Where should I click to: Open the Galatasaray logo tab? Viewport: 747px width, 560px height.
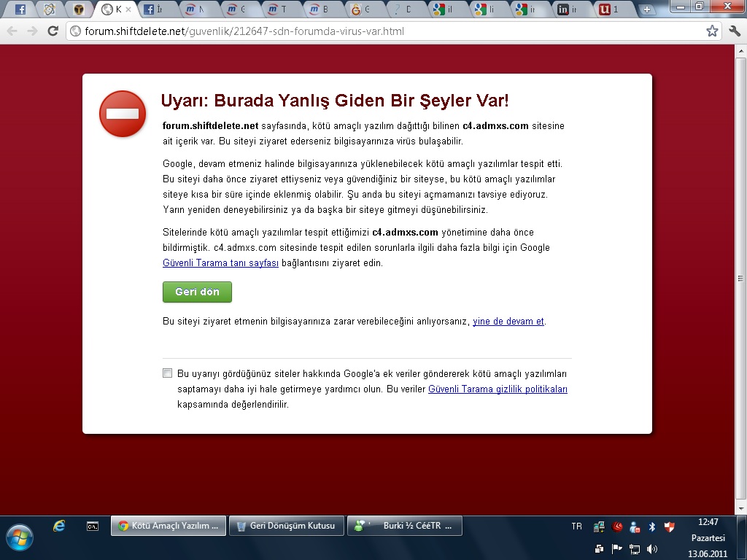(363, 9)
